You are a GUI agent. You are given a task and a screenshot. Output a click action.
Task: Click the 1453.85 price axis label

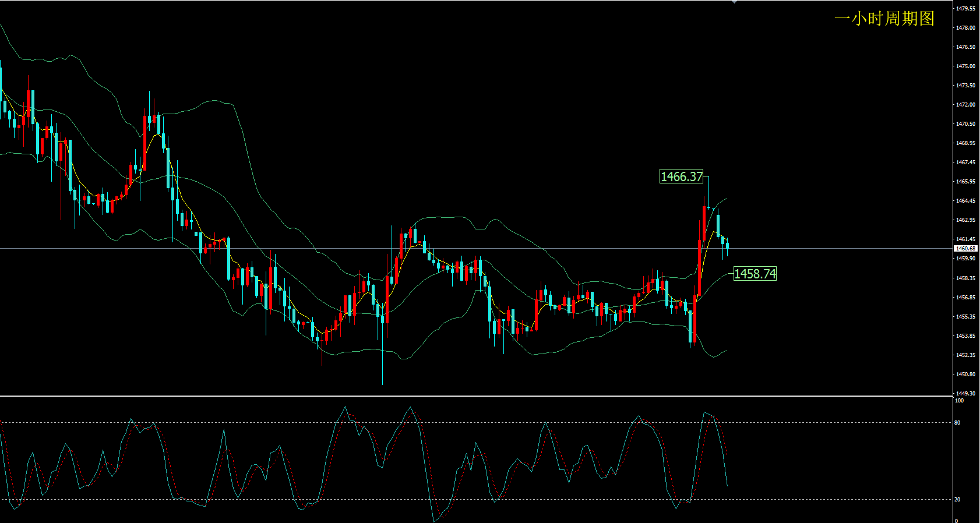coord(965,336)
